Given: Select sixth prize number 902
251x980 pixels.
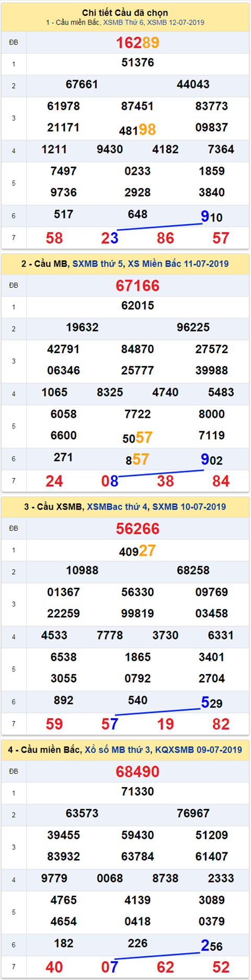Looking at the screenshot, I should pos(212,459).
